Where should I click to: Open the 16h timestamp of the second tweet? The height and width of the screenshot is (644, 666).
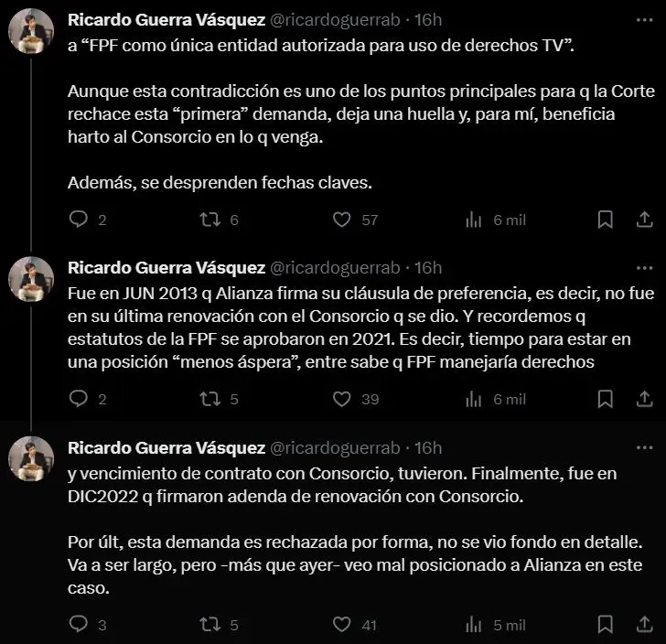tap(428, 268)
